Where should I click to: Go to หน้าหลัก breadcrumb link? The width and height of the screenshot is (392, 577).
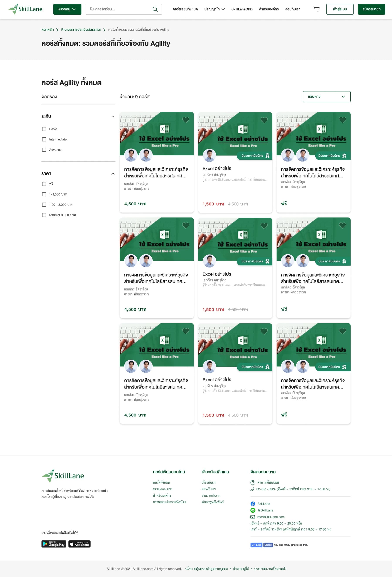point(47,30)
